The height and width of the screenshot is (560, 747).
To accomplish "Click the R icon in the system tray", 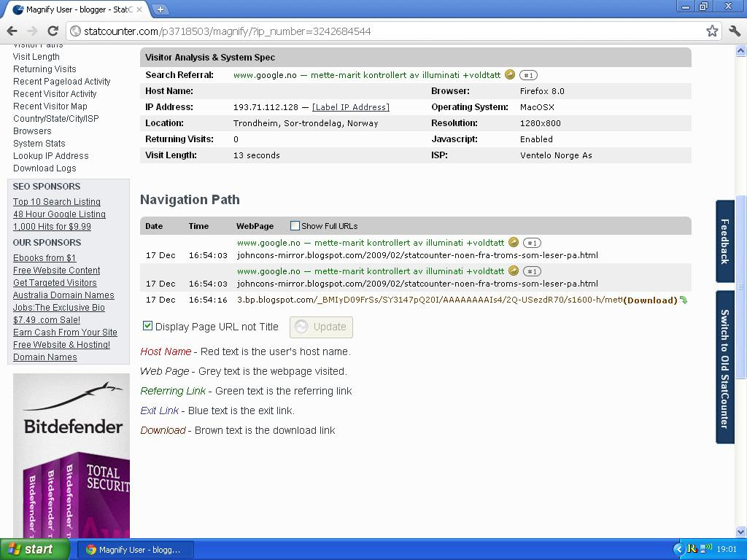I will [x=692, y=549].
